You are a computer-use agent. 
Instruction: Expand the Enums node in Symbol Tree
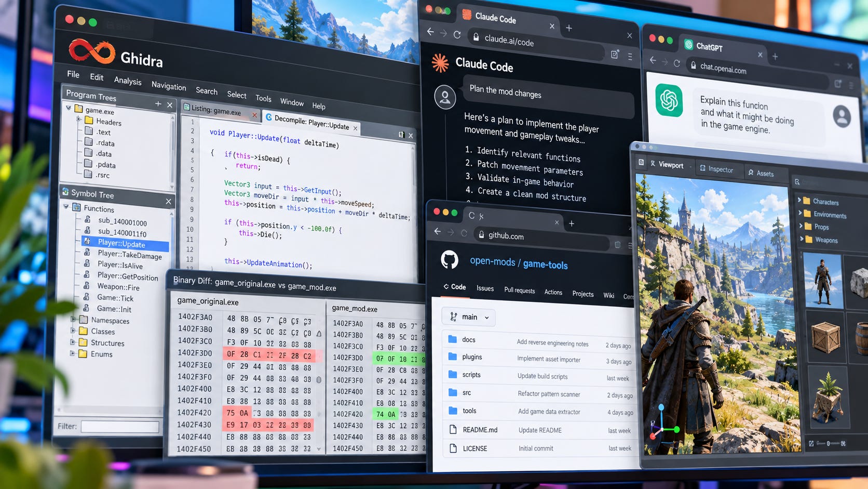[x=73, y=353]
